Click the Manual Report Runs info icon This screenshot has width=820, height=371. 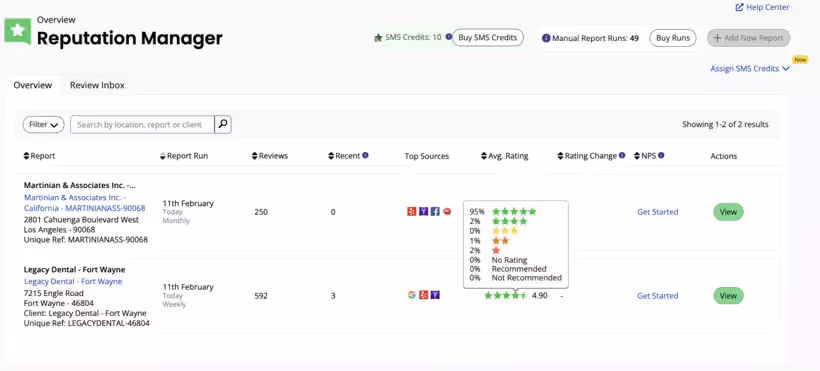pos(546,38)
